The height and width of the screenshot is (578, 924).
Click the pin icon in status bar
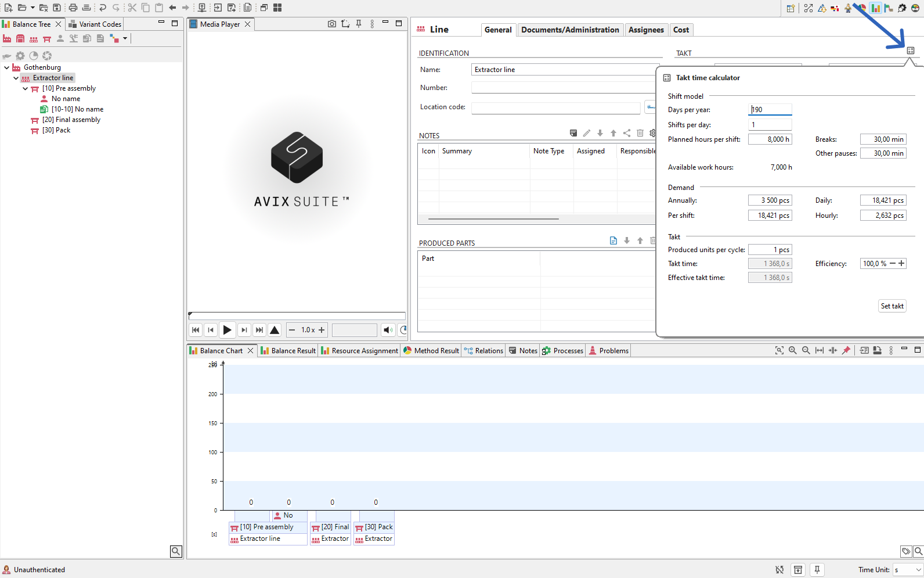click(x=817, y=570)
